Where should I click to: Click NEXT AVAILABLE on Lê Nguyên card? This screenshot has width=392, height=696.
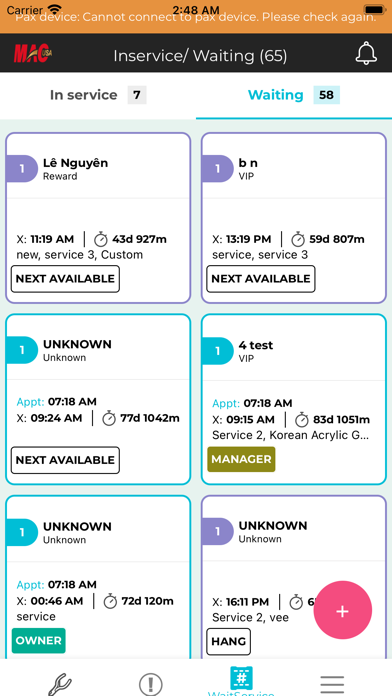coord(65,279)
